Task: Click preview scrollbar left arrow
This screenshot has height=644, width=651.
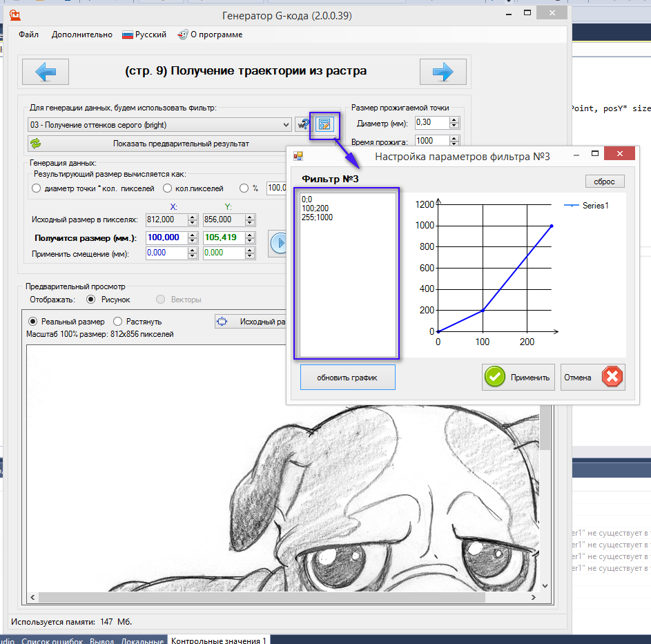Action: pyautogui.click(x=33, y=597)
